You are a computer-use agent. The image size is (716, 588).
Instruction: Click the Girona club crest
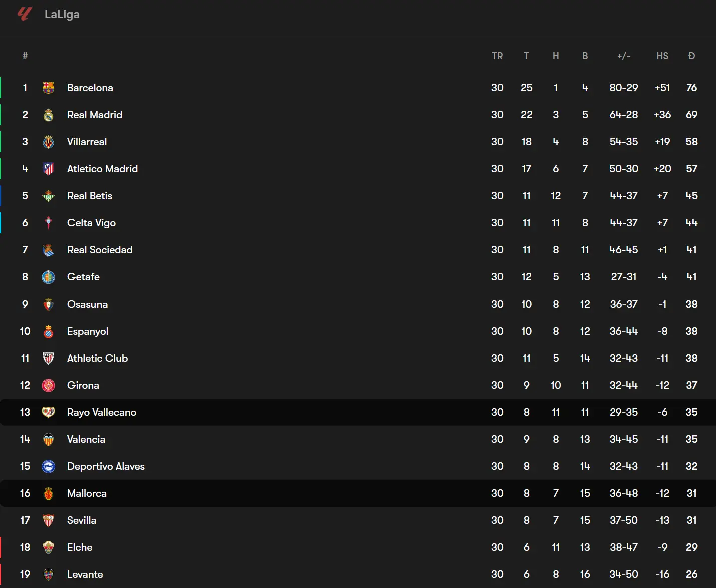tap(48, 385)
